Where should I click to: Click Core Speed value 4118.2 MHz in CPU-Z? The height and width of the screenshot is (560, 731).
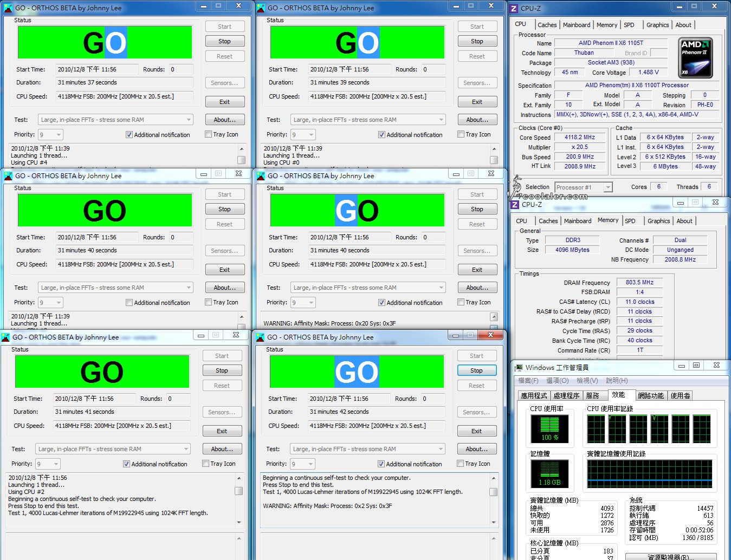pos(579,138)
